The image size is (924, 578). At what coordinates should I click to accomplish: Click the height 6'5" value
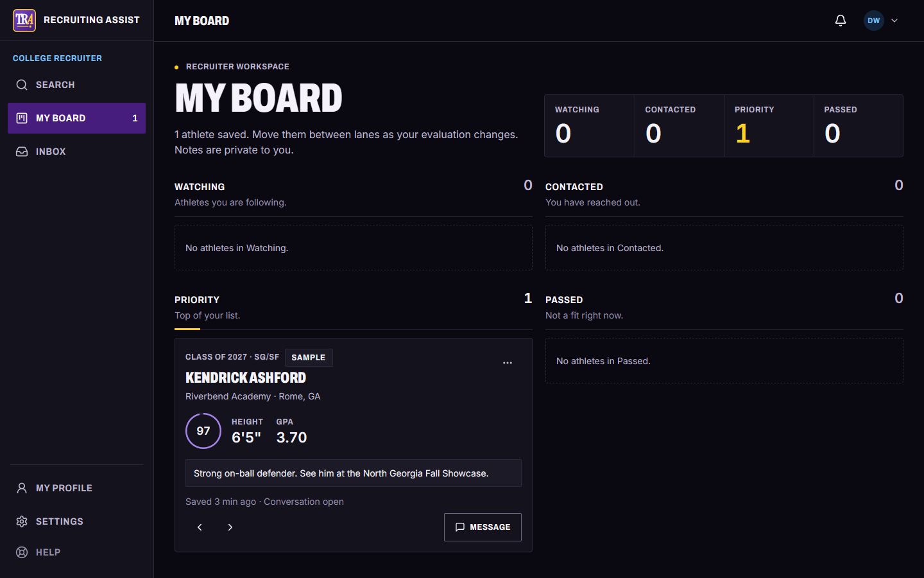point(246,437)
